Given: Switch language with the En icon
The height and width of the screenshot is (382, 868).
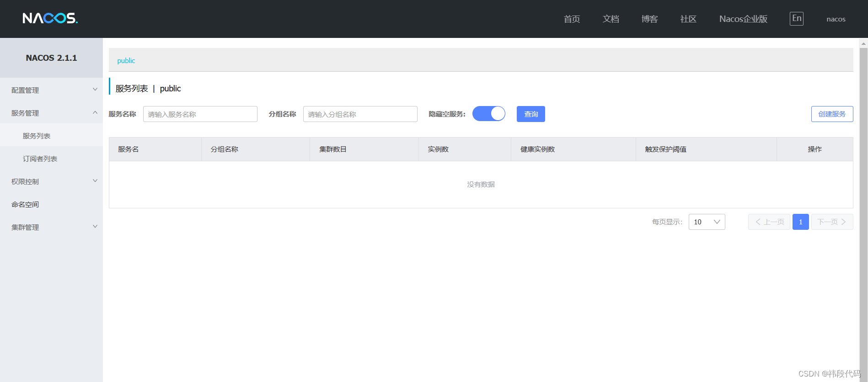Looking at the screenshot, I should [797, 19].
